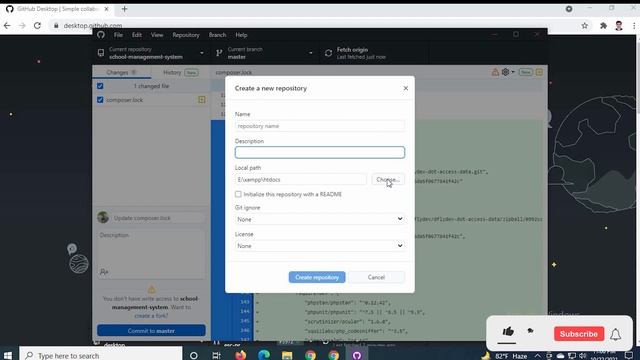Viewport: 640px width, 360px height.
Task: Launch Firefox from the taskbar
Action: (x=240, y=355)
